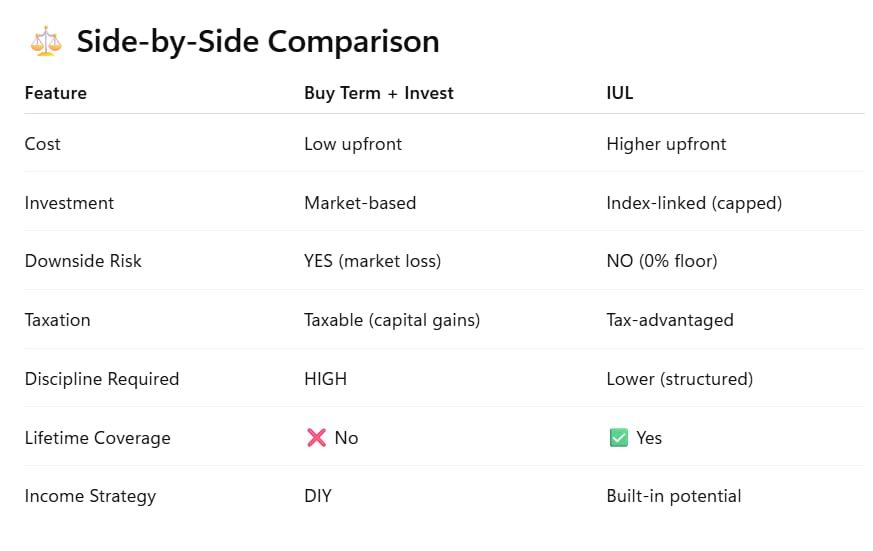The image size is (873, 551).
Task: Select the Tax-advantaged cell
Action: pos(670,320)
